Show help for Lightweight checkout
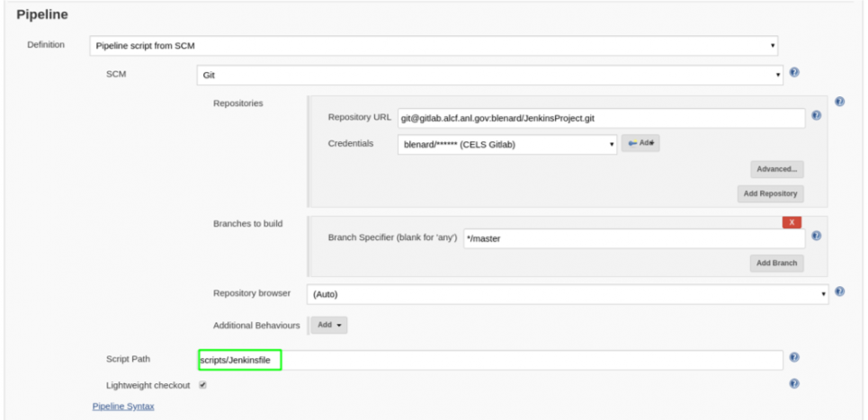Viewport: 868px width, 420px height. (794, 383)
